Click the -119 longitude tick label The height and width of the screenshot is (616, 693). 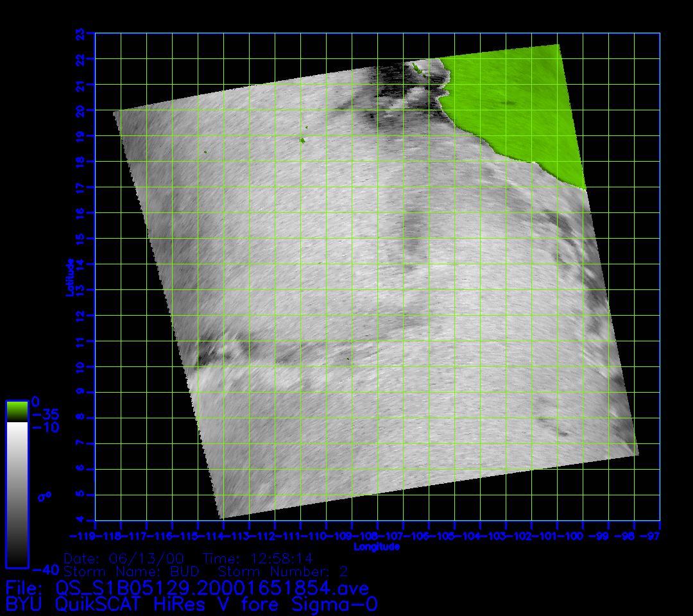[82, 536]
